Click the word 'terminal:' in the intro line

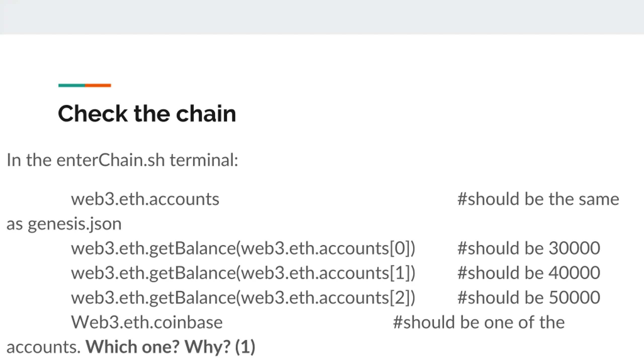point(204,160)
